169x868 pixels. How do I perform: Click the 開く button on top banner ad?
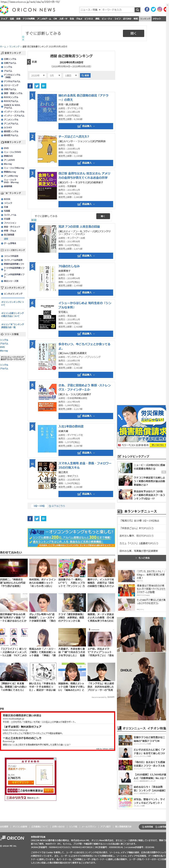pos(133,33)
